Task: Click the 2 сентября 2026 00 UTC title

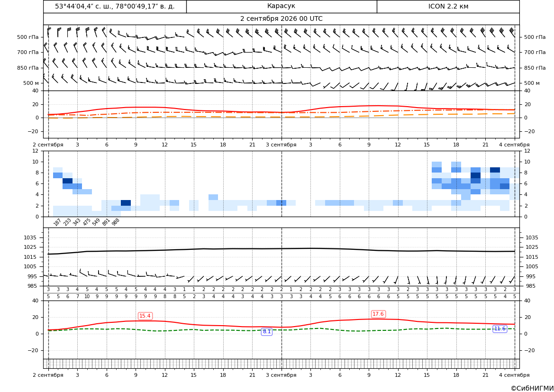Action: click(281, 19)
